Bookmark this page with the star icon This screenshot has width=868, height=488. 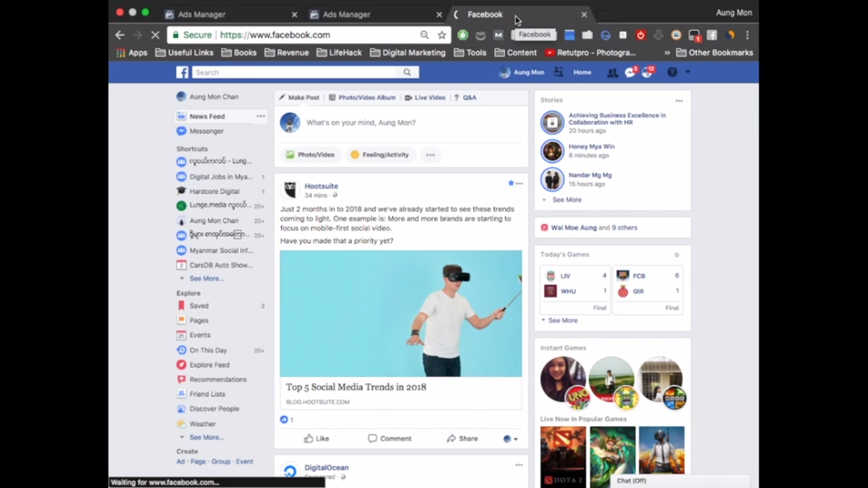[x=442, y=35]
